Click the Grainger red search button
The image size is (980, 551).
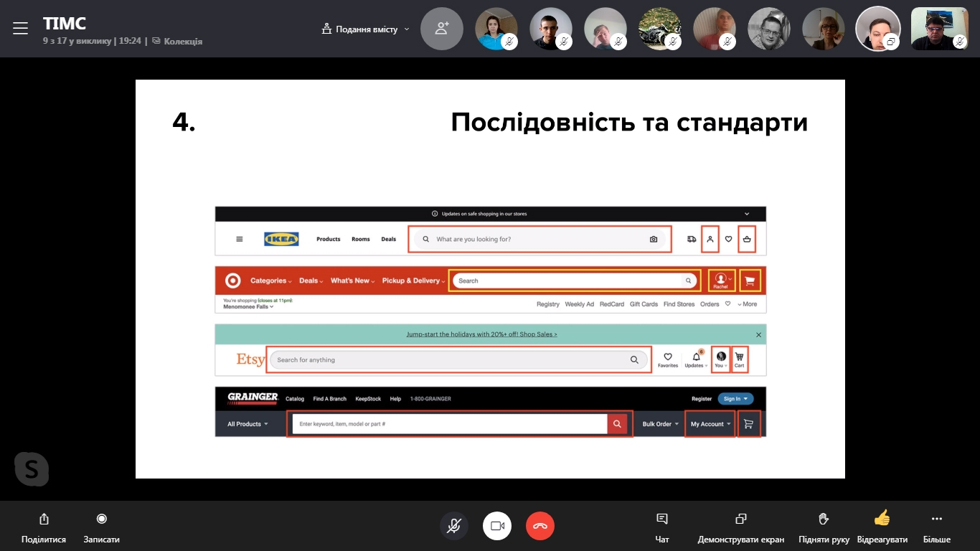pos(618,424)
